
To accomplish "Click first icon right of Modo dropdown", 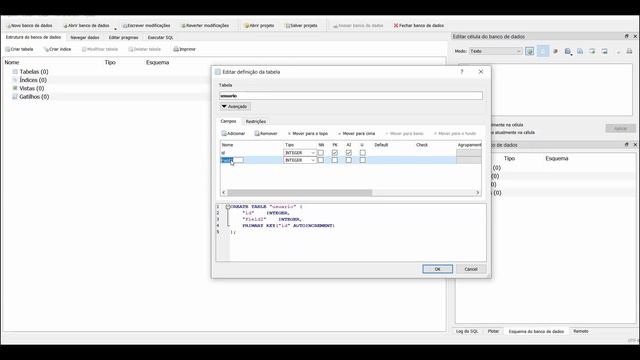I will click(x=529, y=51).
